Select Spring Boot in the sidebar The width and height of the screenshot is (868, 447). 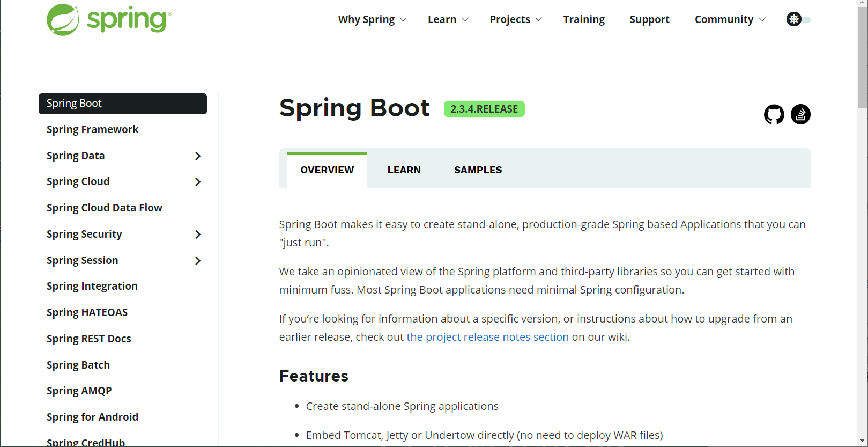click(x=123, y=104)
